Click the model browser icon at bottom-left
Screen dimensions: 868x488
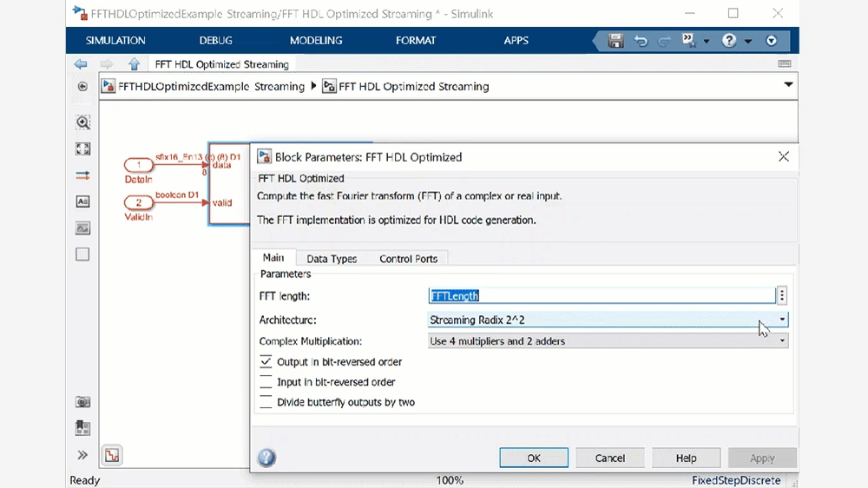click(x=112, y=455)
